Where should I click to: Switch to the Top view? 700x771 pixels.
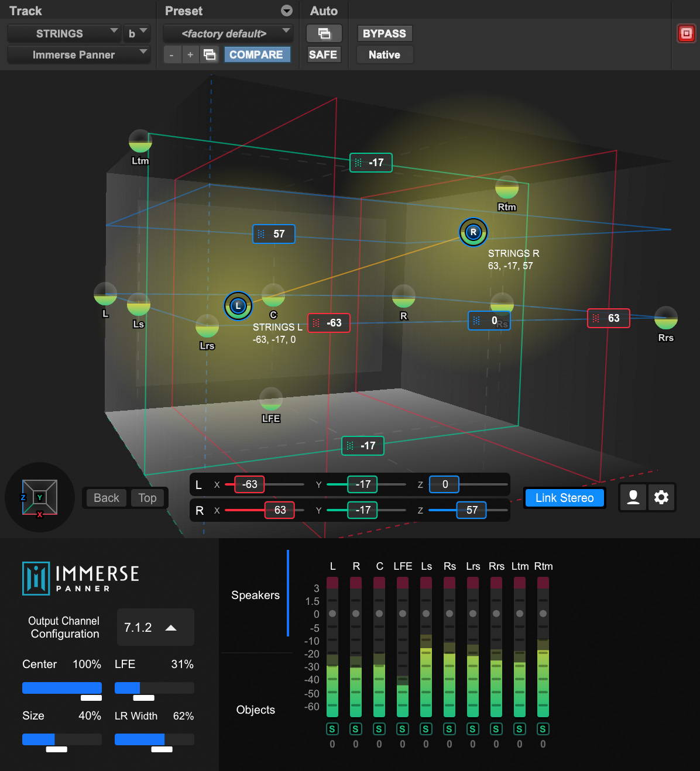[x=147, y=498]
